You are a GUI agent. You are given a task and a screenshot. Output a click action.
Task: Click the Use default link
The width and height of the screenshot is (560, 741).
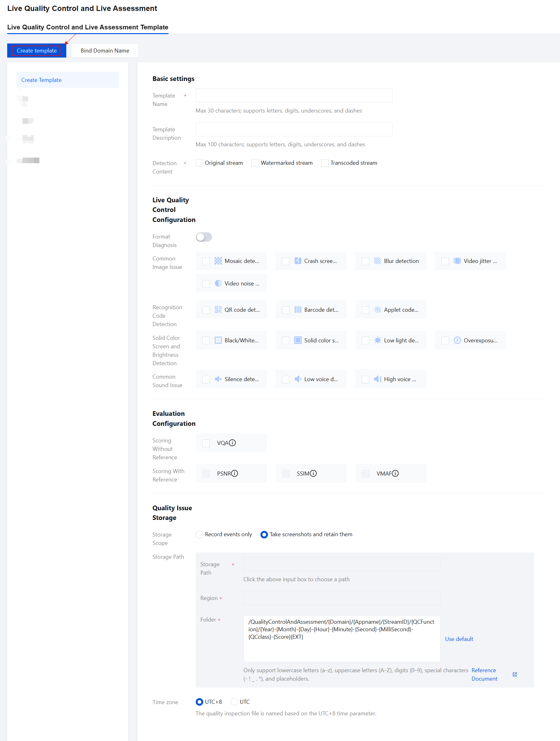pyautogui.click(x=459, y=639)
